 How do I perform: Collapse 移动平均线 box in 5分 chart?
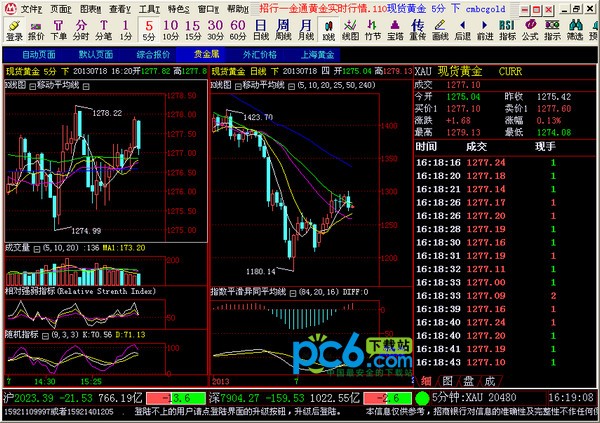click(86, 86)
